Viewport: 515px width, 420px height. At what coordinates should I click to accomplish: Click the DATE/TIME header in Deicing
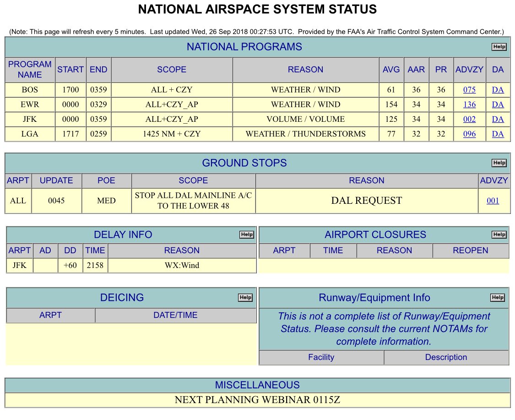[175, 315]
